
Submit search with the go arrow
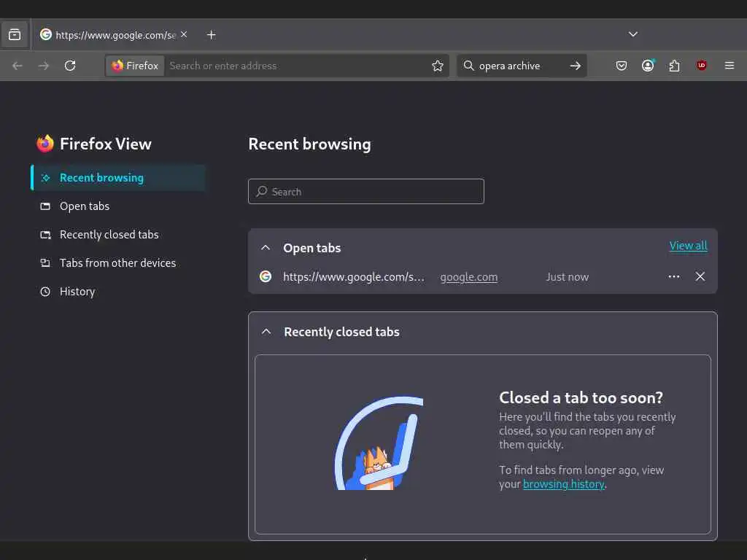coord(575,66)
